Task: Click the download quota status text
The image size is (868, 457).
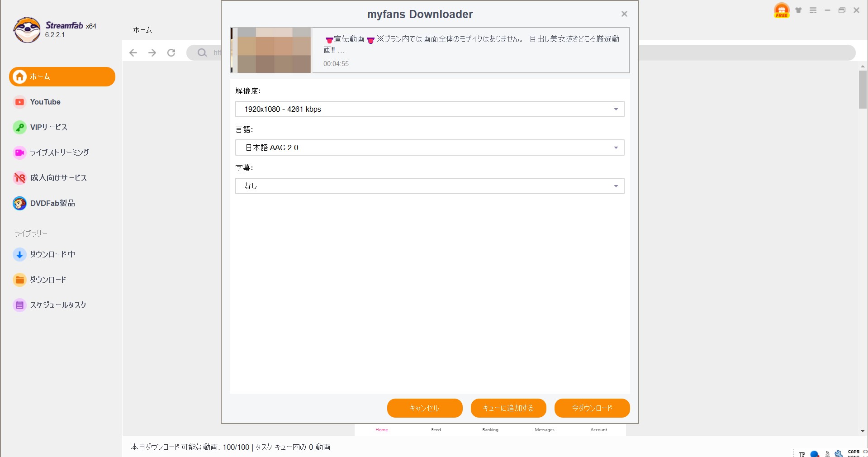Action: tap(231, 447)
